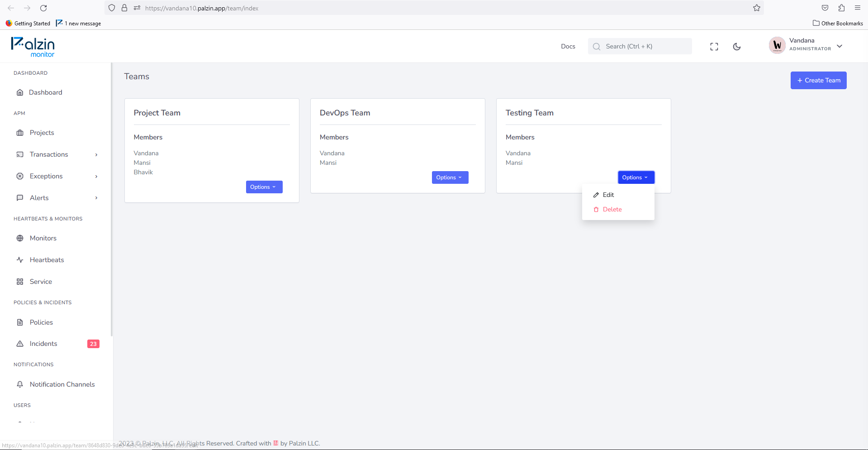
Task: Choose Edit from the options menu
Action: (618, 195)
